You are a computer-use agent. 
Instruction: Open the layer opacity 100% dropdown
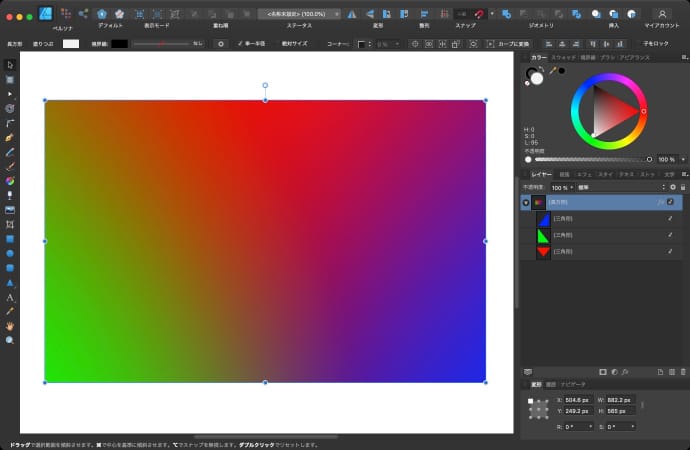[561, 187]
